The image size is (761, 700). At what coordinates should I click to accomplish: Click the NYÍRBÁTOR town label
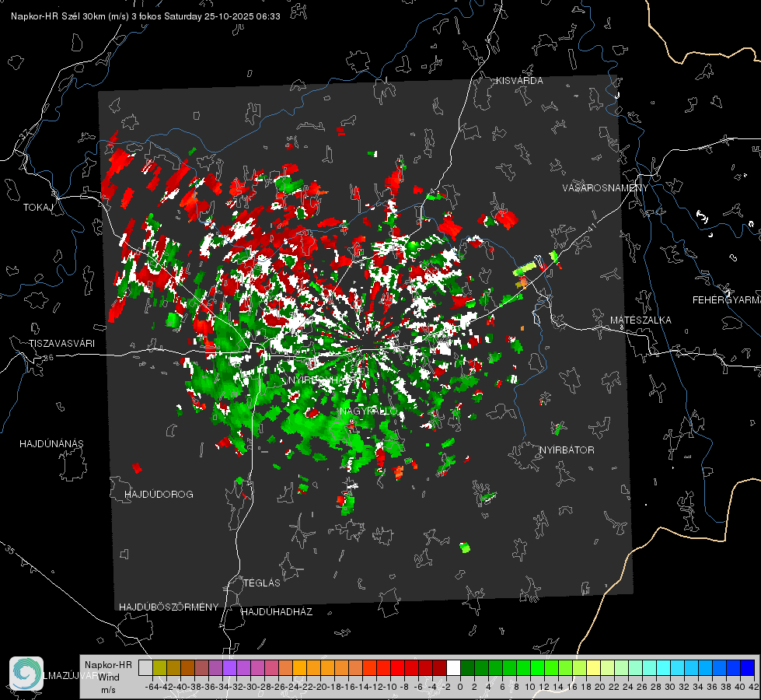[567, 450]
